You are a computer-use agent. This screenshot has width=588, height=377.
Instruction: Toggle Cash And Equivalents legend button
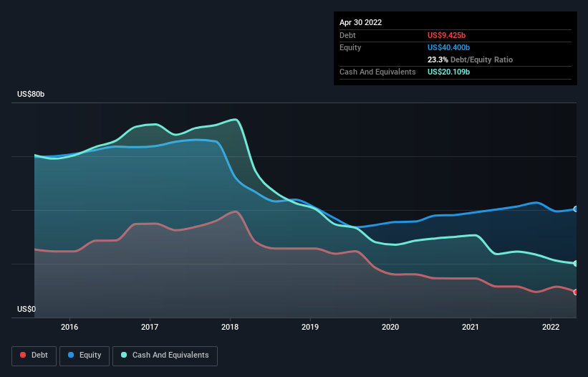coord(165,355)
